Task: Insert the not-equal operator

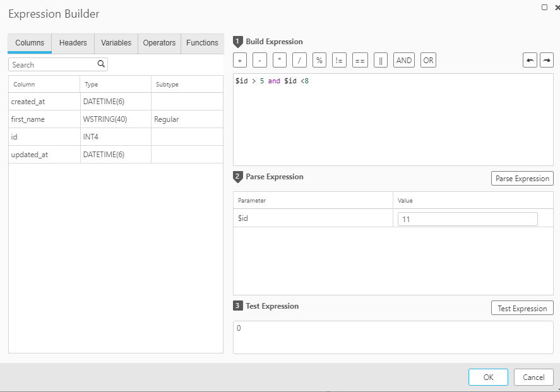Action: [x=339, y=61]
